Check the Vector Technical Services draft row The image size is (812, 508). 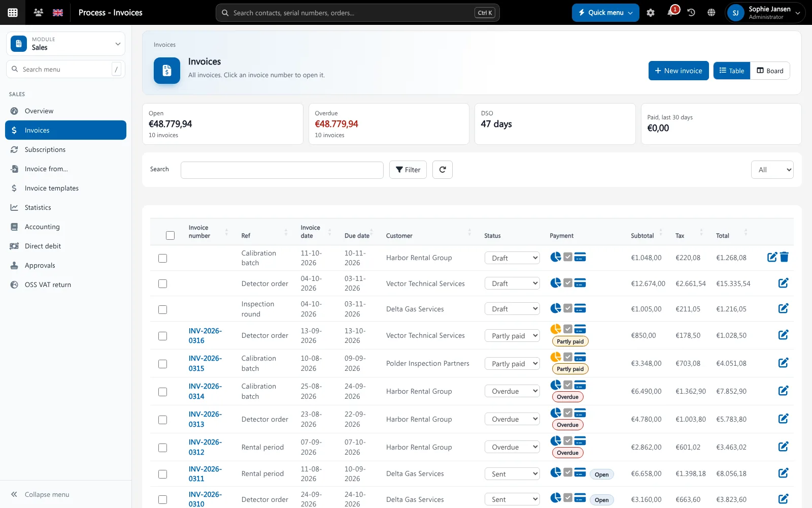coord(162,283)
